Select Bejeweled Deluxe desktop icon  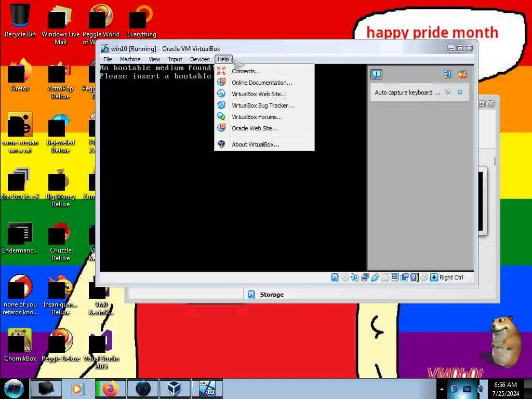tap(60, 132)
